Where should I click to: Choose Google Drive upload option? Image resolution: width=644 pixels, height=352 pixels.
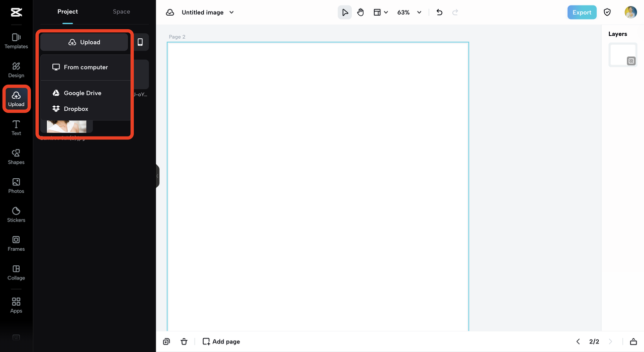(x=85, y=93)
